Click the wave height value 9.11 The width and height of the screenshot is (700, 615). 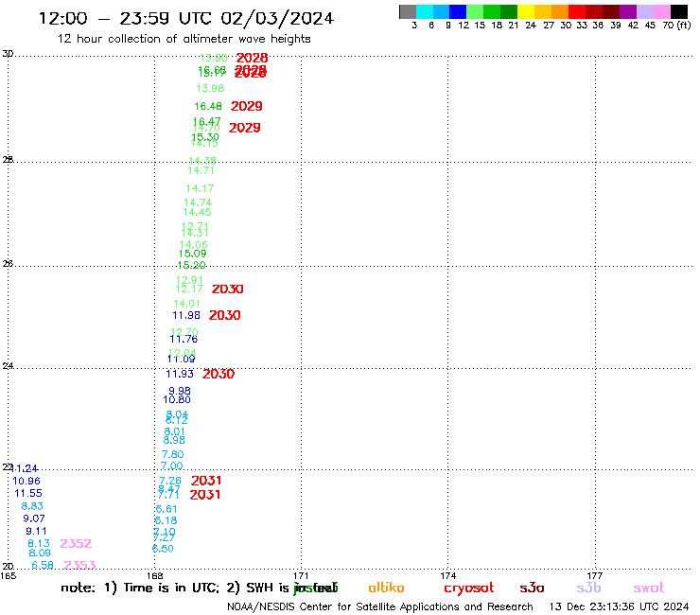click(x=36, y=532)
